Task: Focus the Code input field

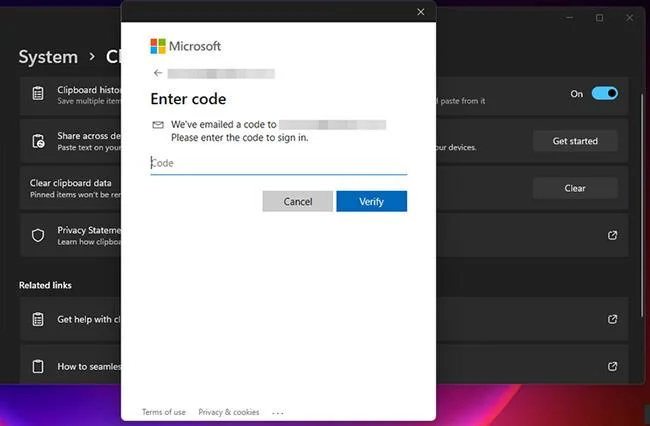Action: [x=279, y=163]
